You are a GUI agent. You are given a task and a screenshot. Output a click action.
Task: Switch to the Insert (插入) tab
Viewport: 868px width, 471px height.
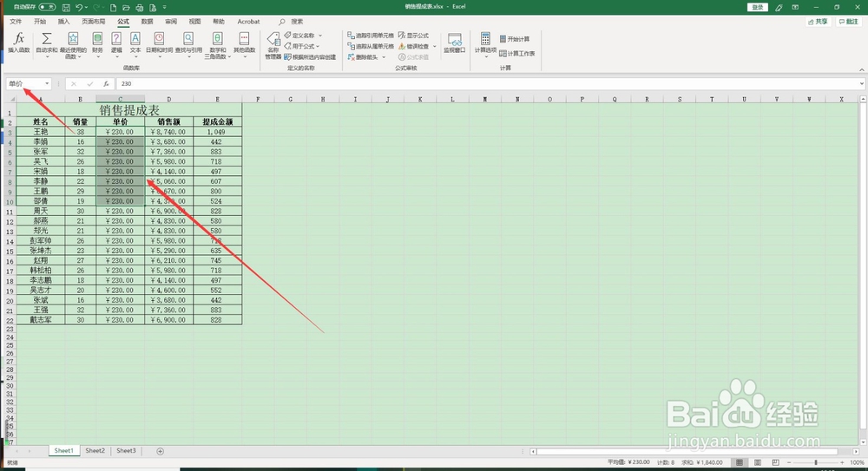(63, 22)
